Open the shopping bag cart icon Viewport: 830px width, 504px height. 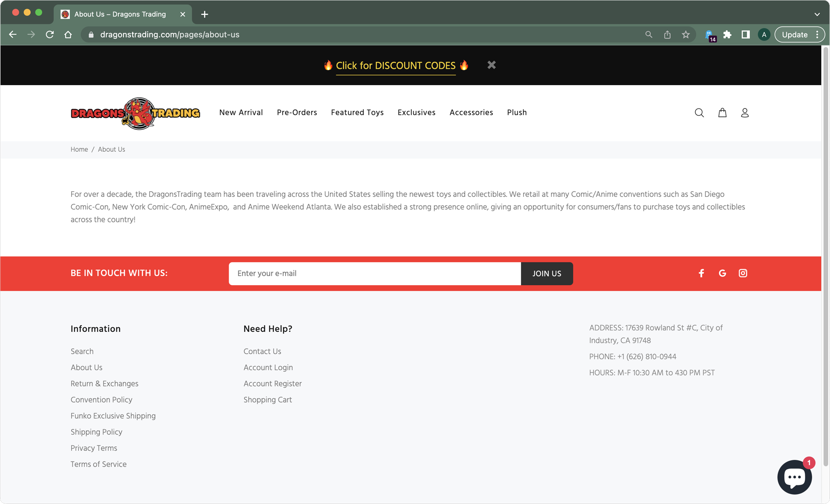point(722,113)
